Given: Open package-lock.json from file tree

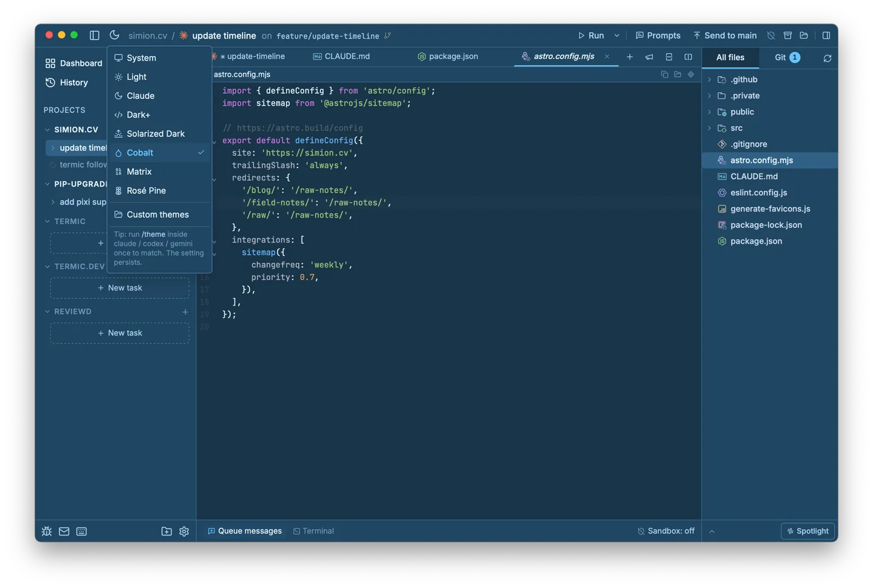Looking at the screenshot, I should point(770,225).
